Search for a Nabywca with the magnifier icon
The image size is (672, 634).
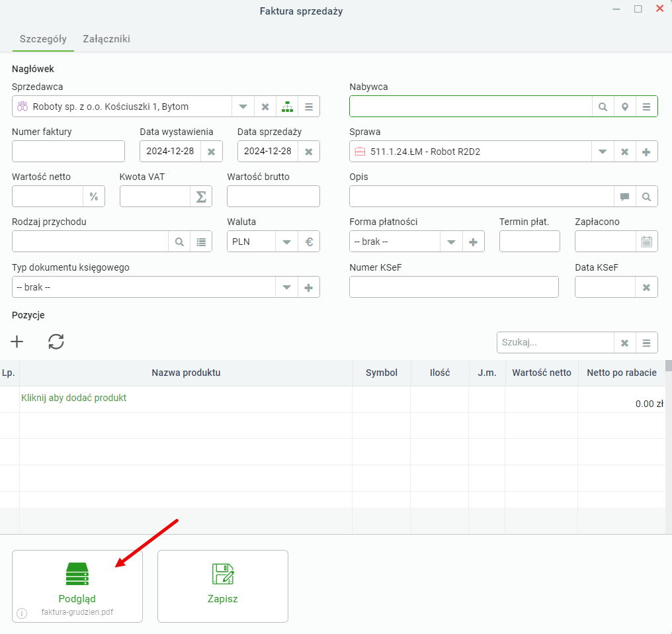click(x=603, y=107)
